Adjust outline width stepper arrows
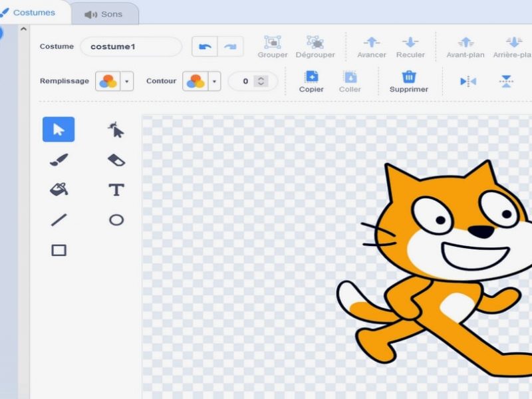 click(x=261, y=81)
